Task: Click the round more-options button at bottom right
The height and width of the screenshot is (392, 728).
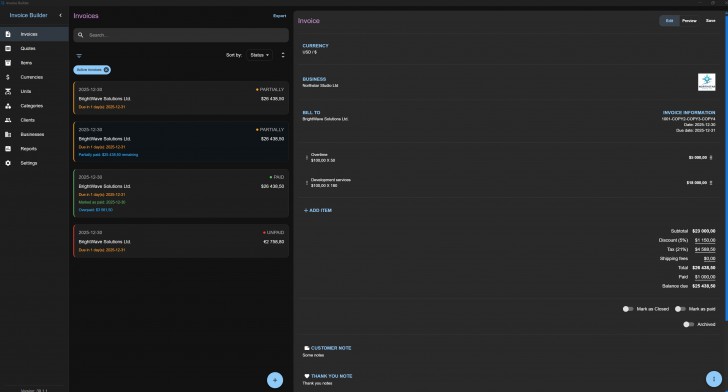Action: coord(714,379)
